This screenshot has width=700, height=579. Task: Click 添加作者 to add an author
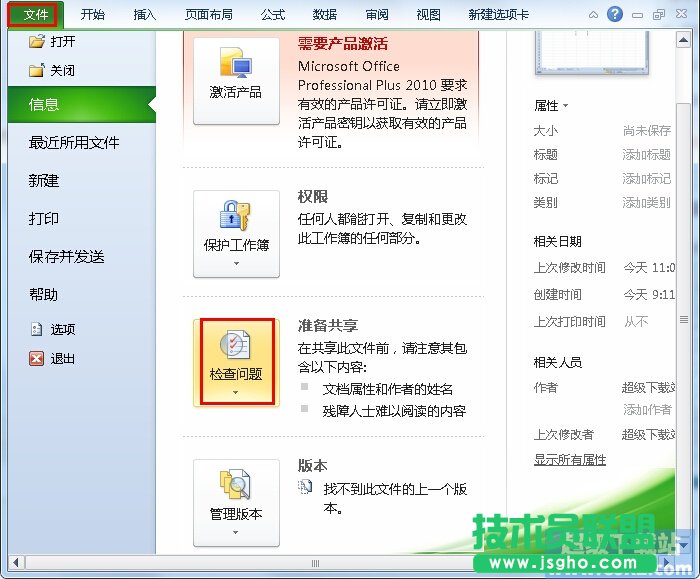[x=647, y=409]
